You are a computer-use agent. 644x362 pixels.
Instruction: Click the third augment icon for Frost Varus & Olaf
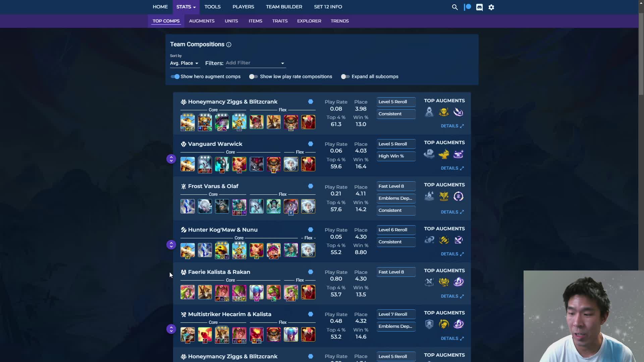pos(459,196)
